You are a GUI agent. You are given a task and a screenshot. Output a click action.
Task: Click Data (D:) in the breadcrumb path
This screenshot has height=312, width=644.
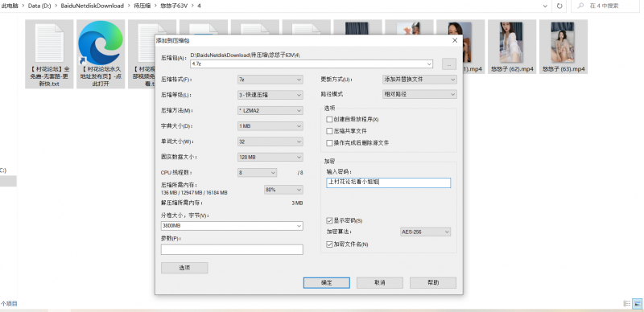[x=39, y=6]
